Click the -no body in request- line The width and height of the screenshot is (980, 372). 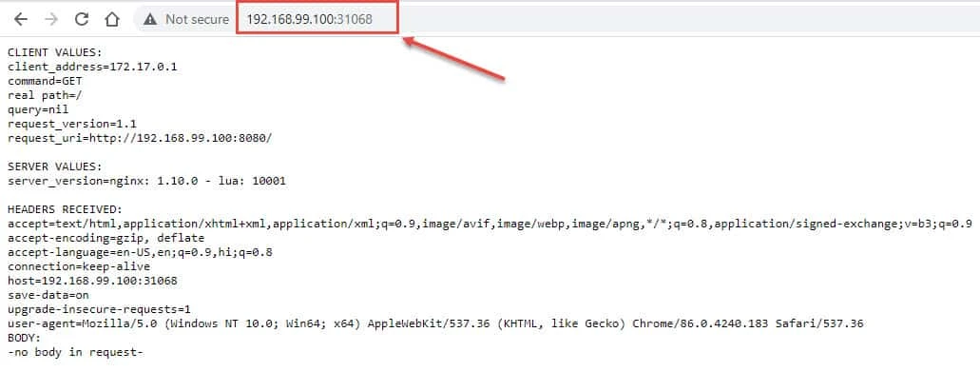coord(76,353)
